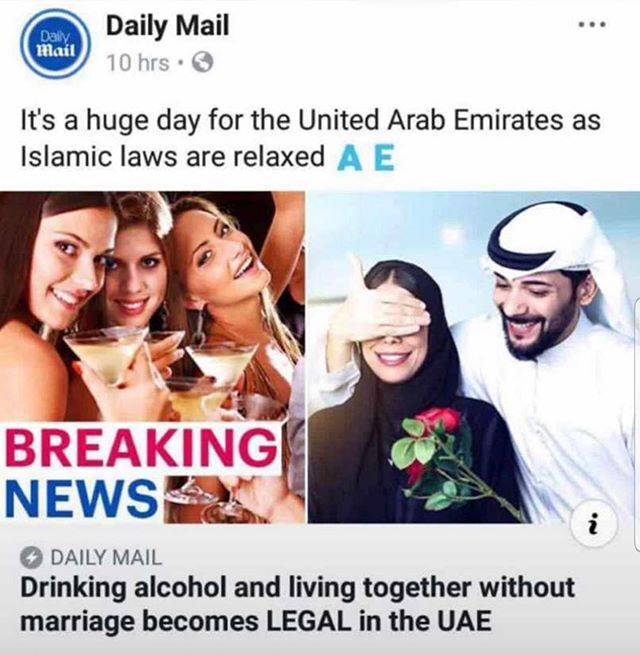Open the three-dot post options menu

[x=592, y=25]
